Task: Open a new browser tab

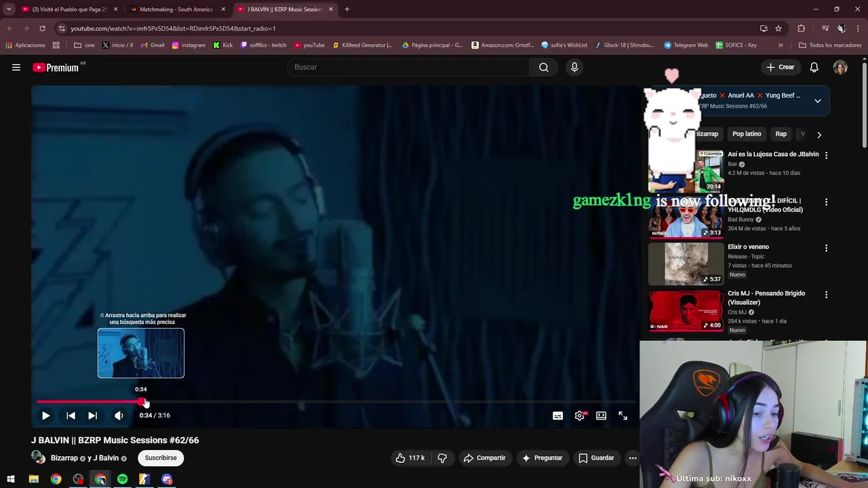Action: coord(347,9)
